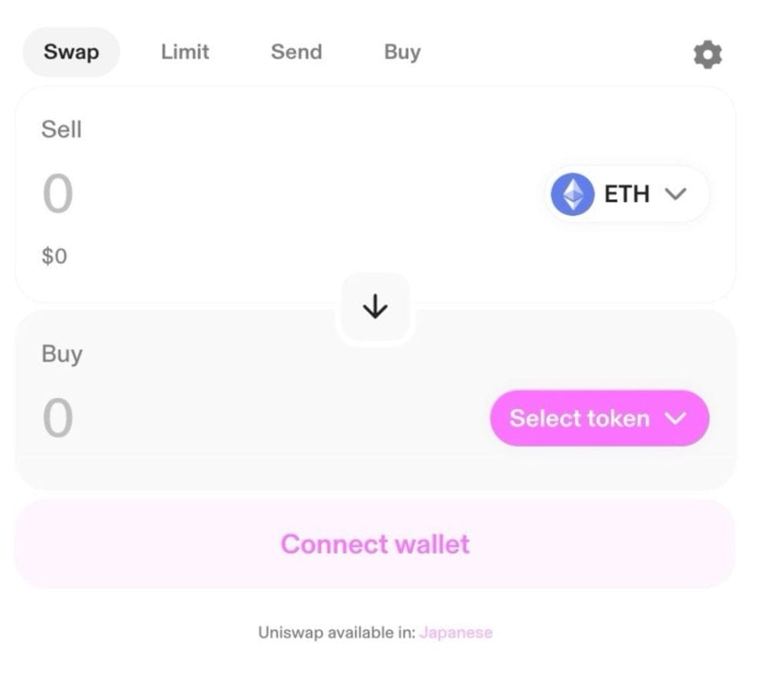Open the sell currency chevron

[x=675, y=194]
